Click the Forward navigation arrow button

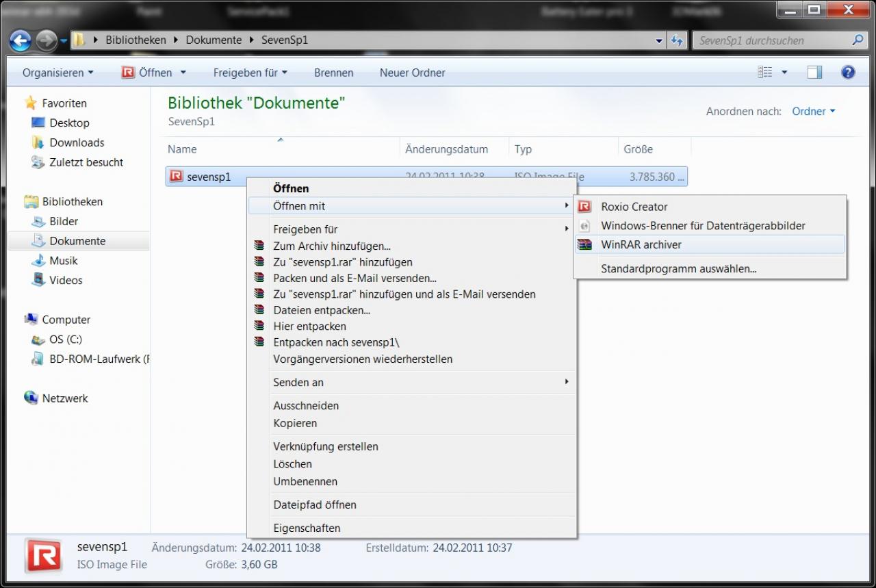[47, 40]
